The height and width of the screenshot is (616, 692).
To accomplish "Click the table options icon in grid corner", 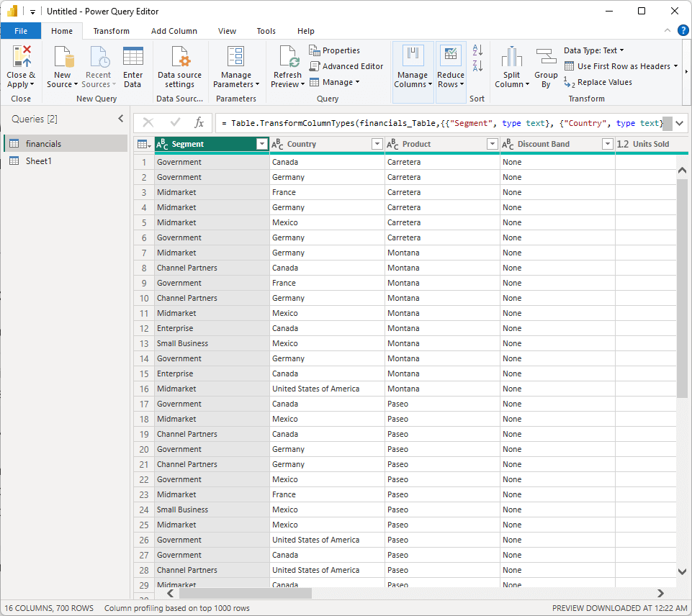I will point(144,144).
